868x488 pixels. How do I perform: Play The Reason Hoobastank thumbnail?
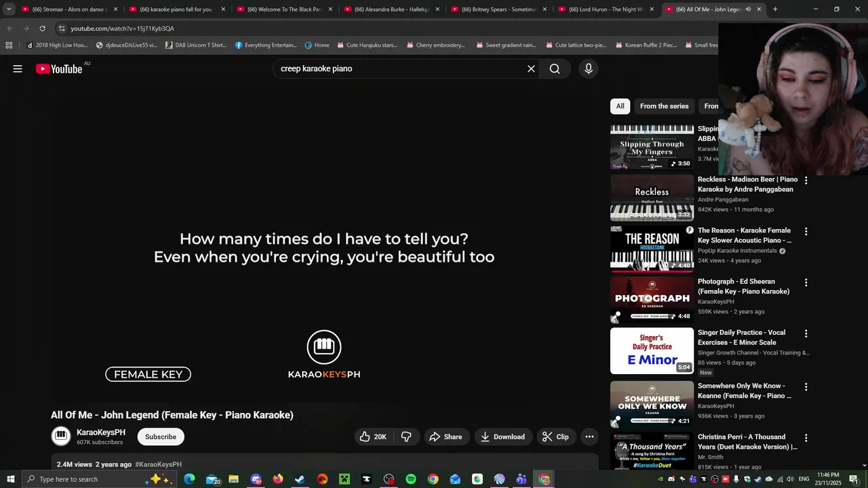pyautogui.click(x=652, y=249)
